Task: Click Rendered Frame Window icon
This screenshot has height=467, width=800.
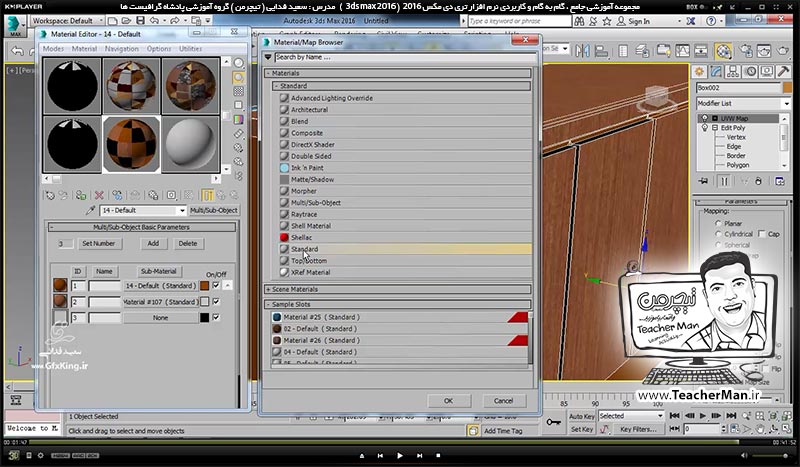Action: 764,51
